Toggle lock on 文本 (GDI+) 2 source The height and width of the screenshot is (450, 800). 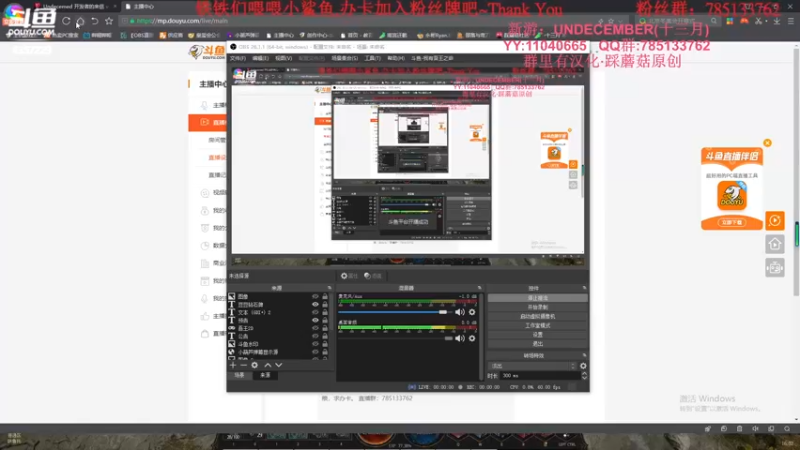pyautogui.click(x=325, y=312)
